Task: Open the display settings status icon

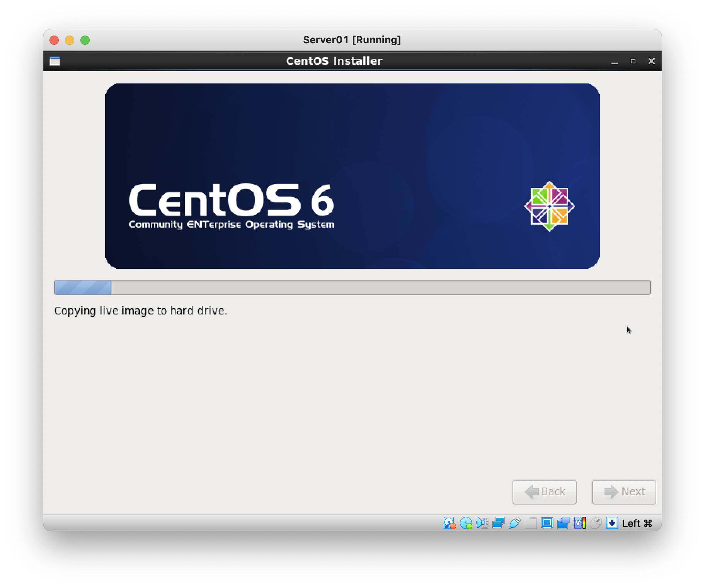Action: click(547, 523)
